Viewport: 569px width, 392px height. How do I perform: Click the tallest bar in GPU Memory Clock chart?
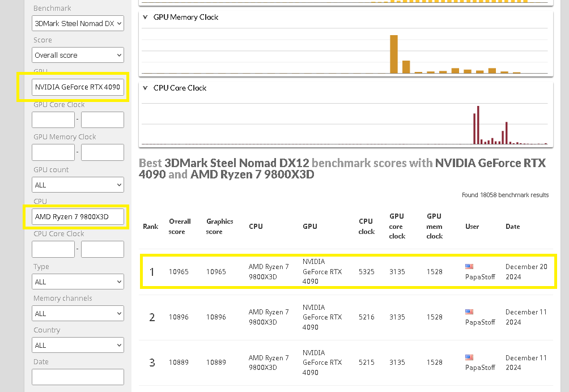[394, 54]
